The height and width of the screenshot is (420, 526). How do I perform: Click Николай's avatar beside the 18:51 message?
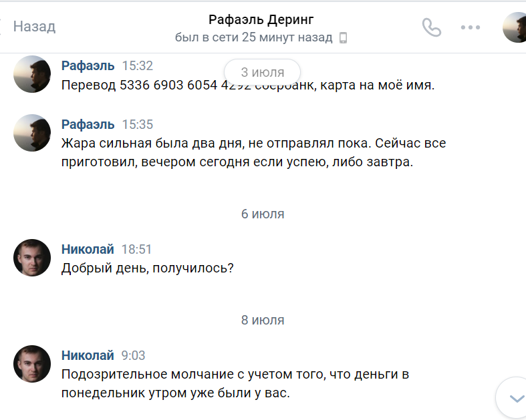[x=32, y=258]
